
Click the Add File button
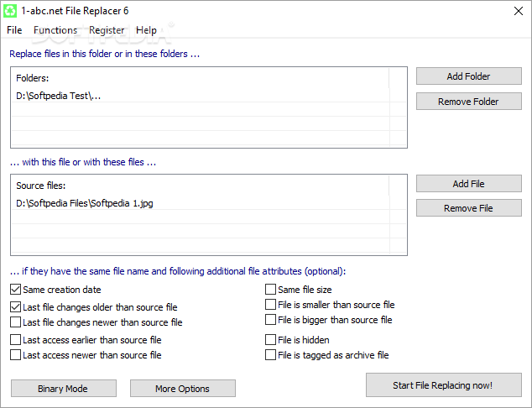pos(468,184)
